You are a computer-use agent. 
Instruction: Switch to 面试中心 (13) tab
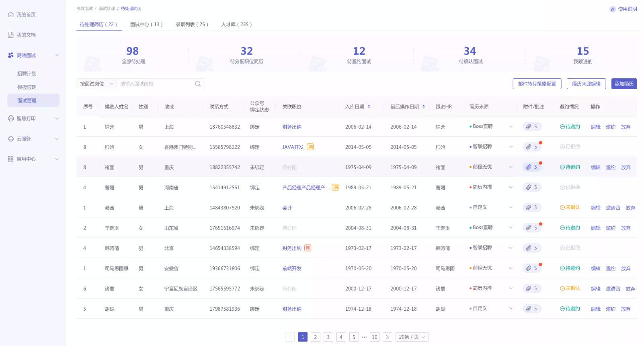pyautogui.click(x=146, y=25)
